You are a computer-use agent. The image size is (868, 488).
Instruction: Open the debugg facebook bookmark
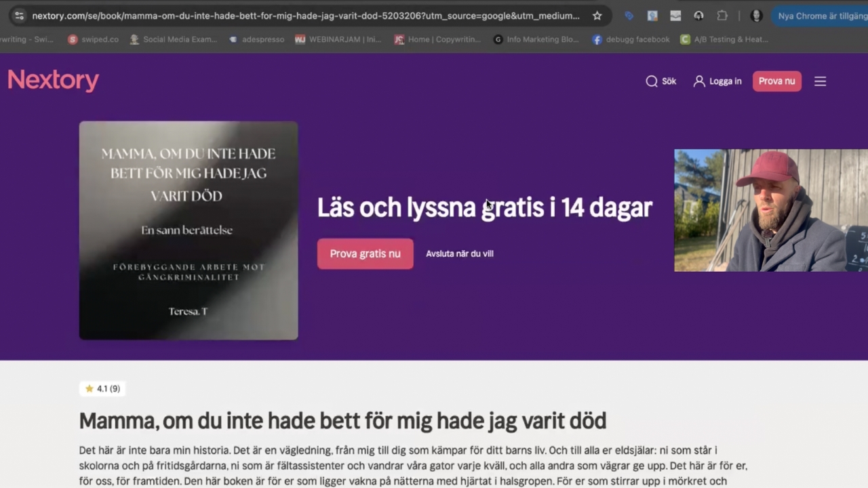click(631, 39)
